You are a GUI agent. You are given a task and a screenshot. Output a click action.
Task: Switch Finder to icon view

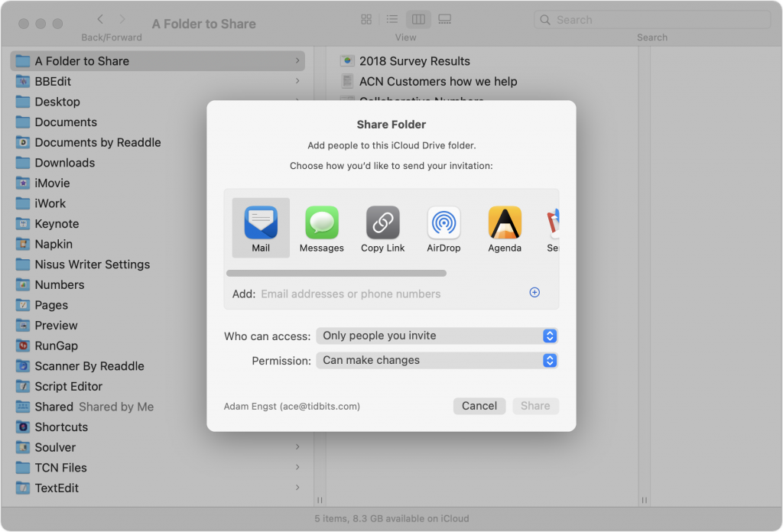[x=366, y=19]
